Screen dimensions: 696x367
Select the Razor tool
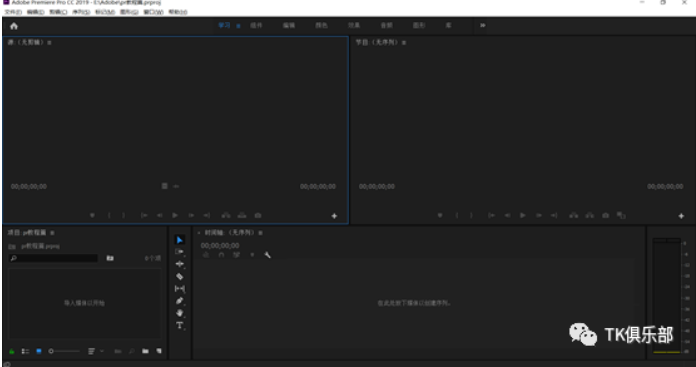(x=179, y=276)
